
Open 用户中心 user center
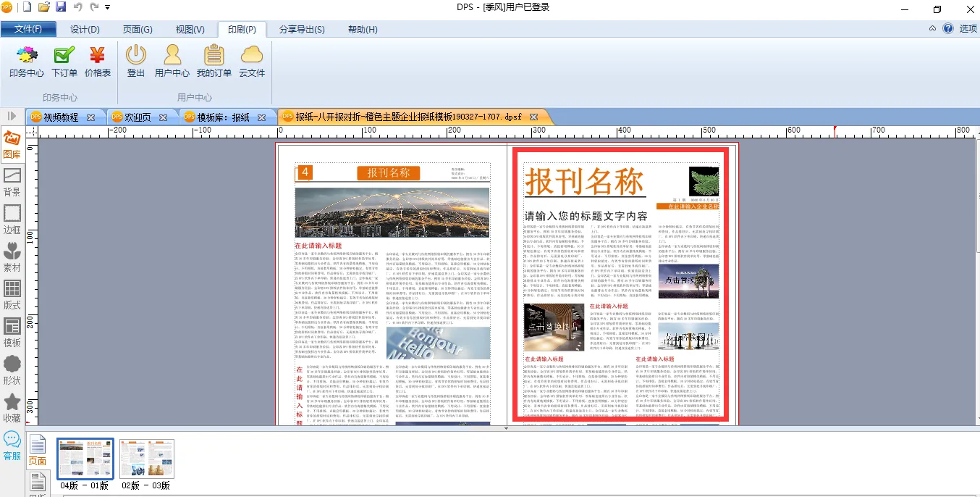tap(172, 61)
